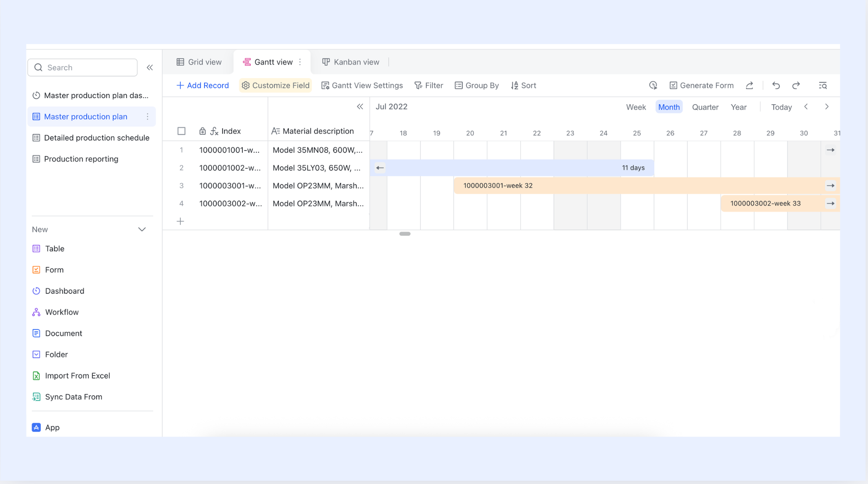Focus the sidebar Search field
The image size is (868, 484).
click(x=83, y=67)
